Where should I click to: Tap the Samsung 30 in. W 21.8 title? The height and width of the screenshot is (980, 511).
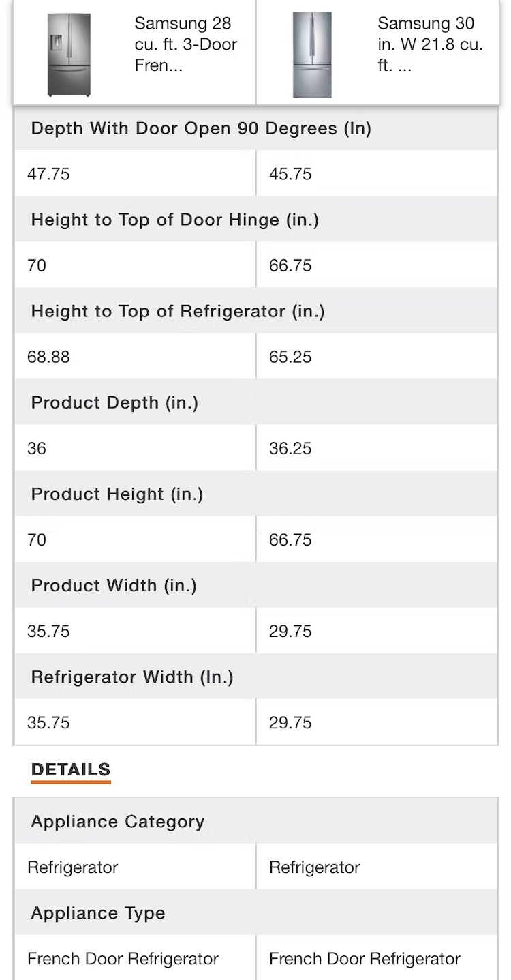click(x=429, y=45)
